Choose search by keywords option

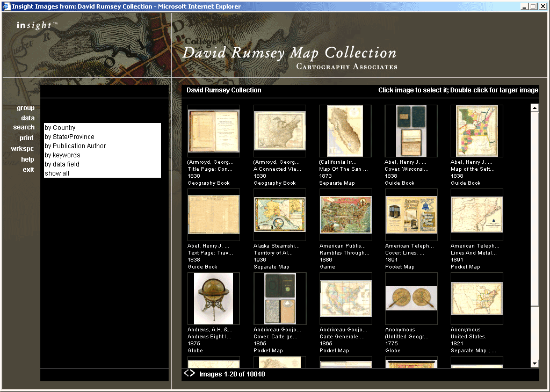point(62,155)
